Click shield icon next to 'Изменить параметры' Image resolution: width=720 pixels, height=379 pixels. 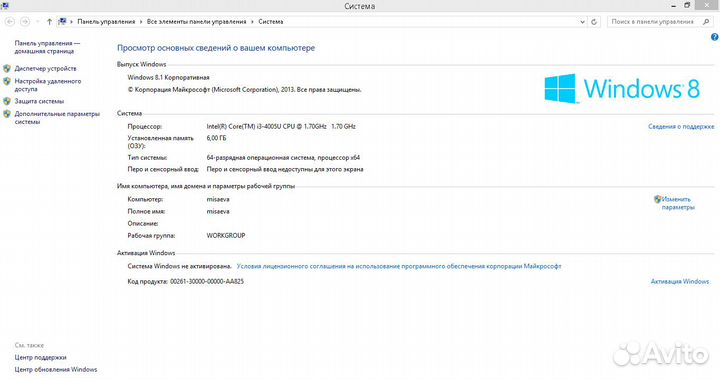pyautogui.click(x=658, y=199)
